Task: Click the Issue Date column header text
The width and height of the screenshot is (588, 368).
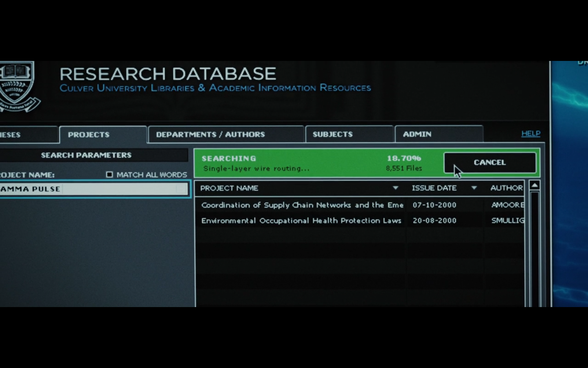Action: pyautogui.click(x=434, y=188)
